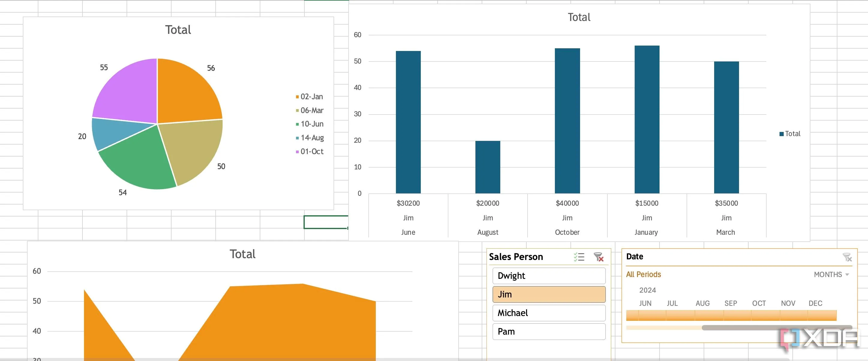
Task: Click the $20000 axis label
Action: coord(488,203)
